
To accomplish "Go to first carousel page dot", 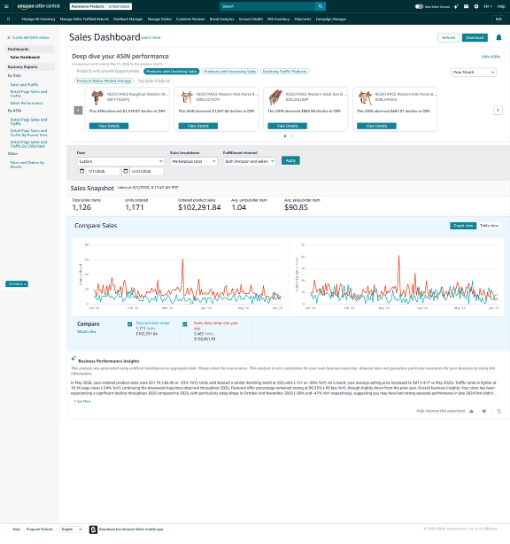I will [285, 136].
